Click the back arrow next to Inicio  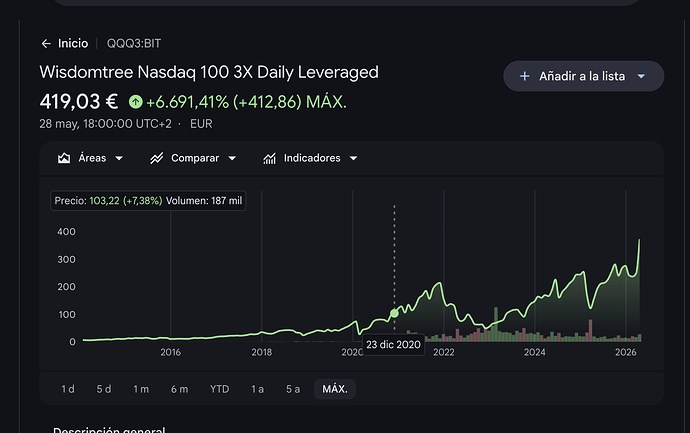[46, 44]
